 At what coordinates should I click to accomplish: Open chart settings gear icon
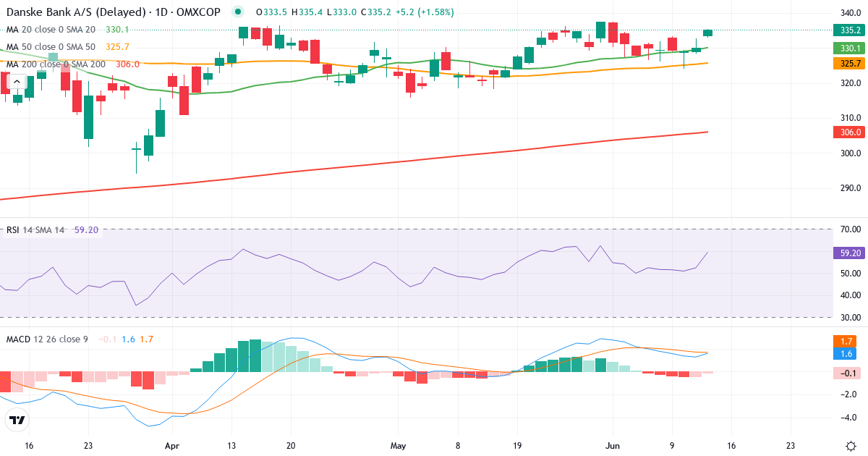coord(851,447)
